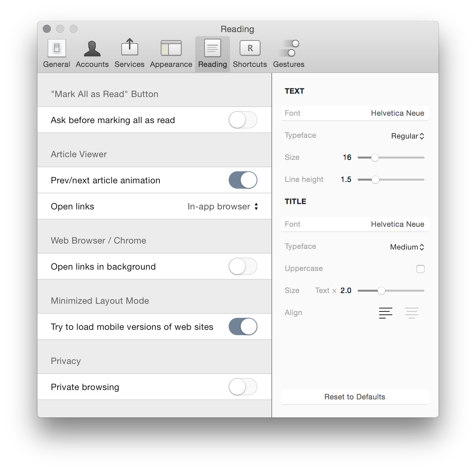
Task: Open the Gestures sliders icon
Action: [x=289, y=48]
